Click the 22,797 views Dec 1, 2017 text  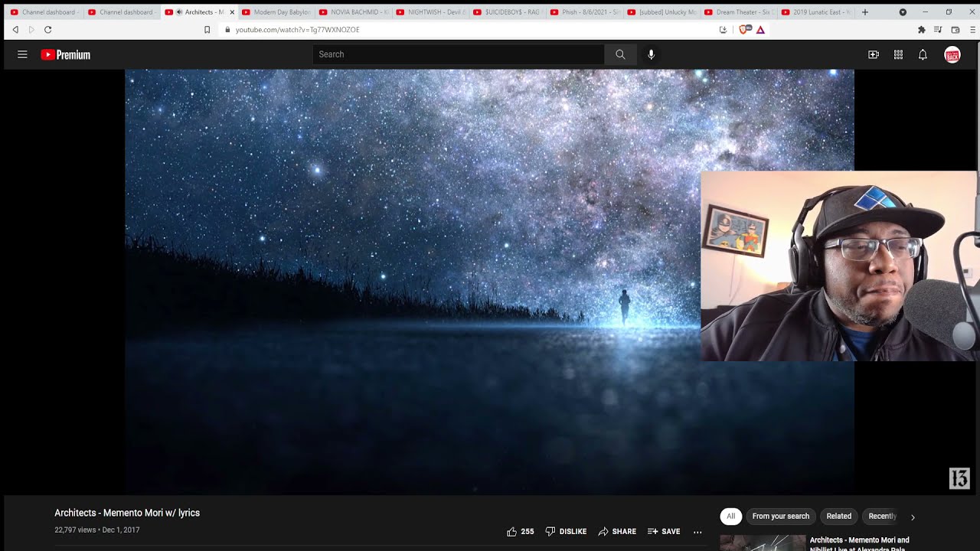[x=97, y=530]
